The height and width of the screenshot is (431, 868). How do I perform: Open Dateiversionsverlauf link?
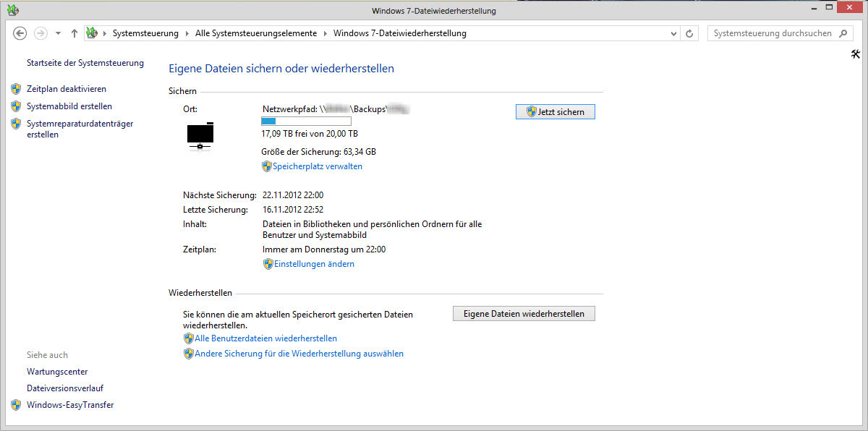tap(65, 388)
